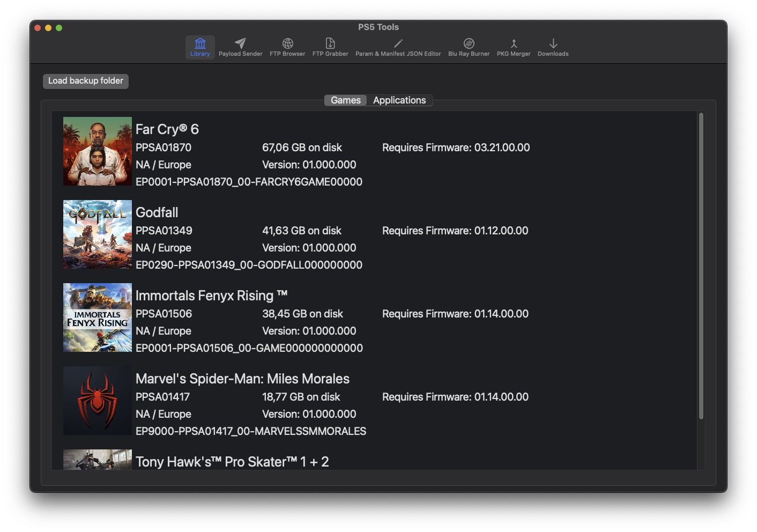This screenshot has height=532, width=757.
Task: Open the Payload Sender tool
Action: click(x=240, y=47)
